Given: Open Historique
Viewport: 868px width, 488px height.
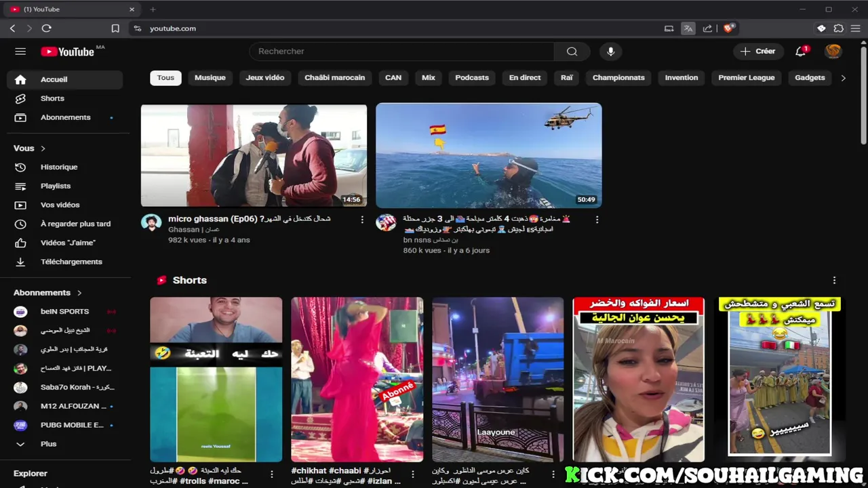Looking at the screenshot, I should point(64,167).
